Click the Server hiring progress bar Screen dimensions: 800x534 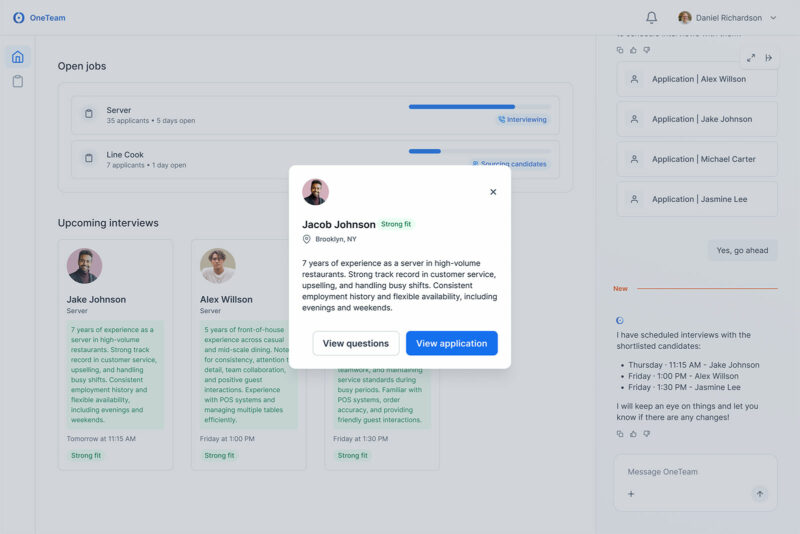tap(480, 107)
